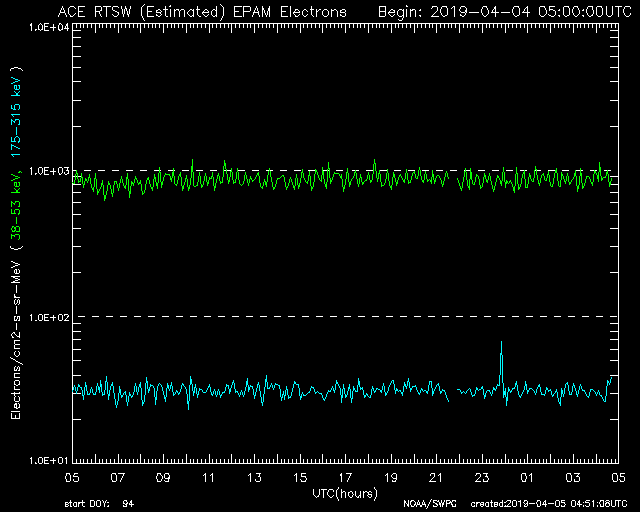Click the UTC(hours) axis caption
This screenshot has width=640, height=512.
point(340,493)
